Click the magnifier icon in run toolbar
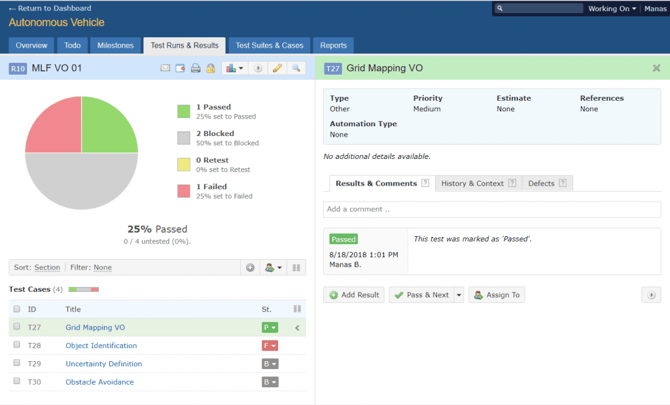Image resolution: width=670 pixels, height=405 pixels. click(x=296, y=68)
